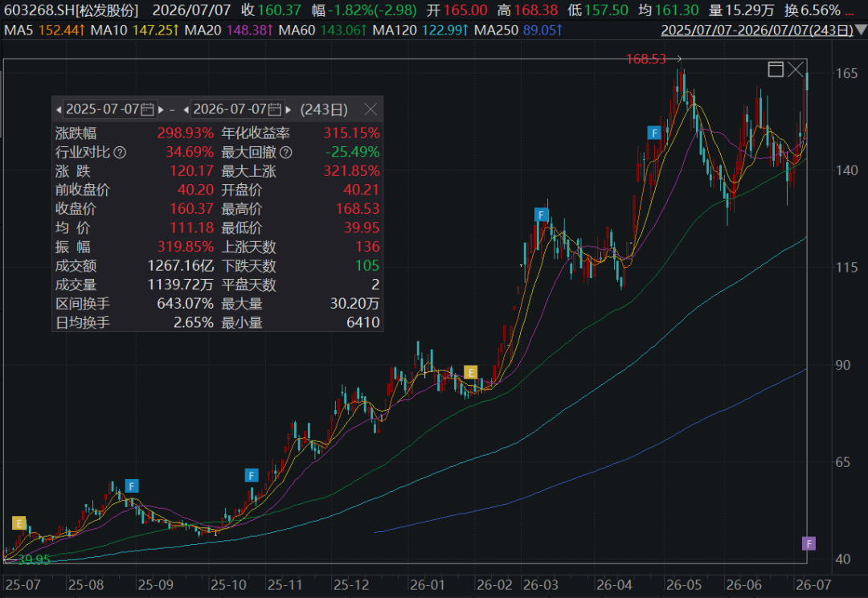Click the header change 幅-1.82%(-2.98)
The height and width of the screenshot is (598, 868).
point(364,10)
